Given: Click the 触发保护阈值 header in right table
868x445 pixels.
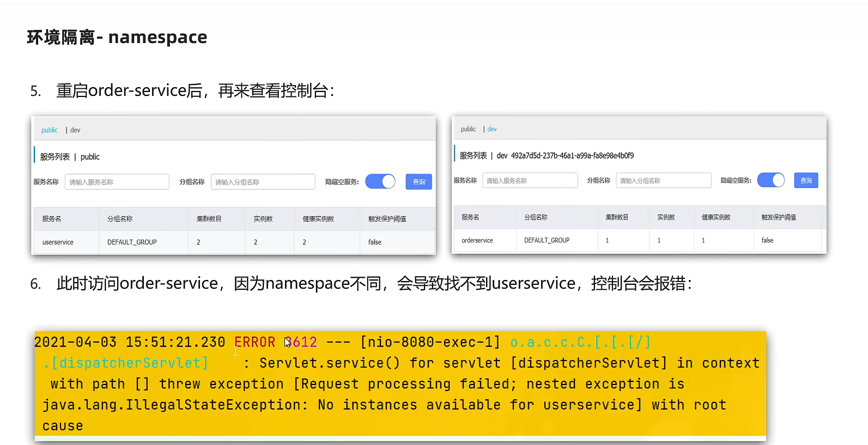Looking at the screenshot, I should (779, 217).
